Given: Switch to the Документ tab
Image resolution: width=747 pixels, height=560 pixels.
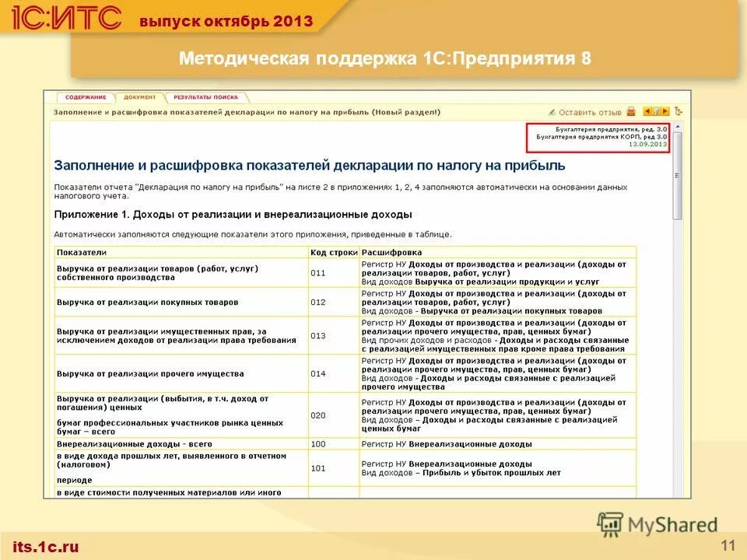Looking at the screenshot, I should (x=139, y=97).
